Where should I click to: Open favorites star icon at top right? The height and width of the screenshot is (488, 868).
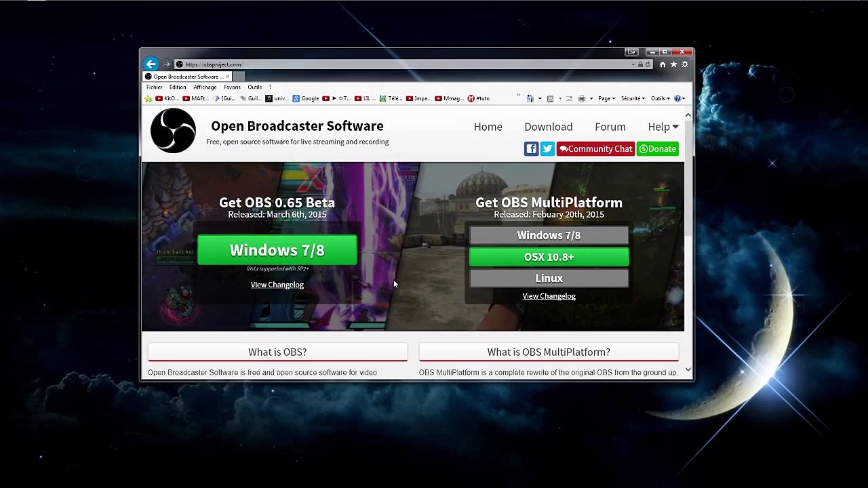(x=673, y=64)
